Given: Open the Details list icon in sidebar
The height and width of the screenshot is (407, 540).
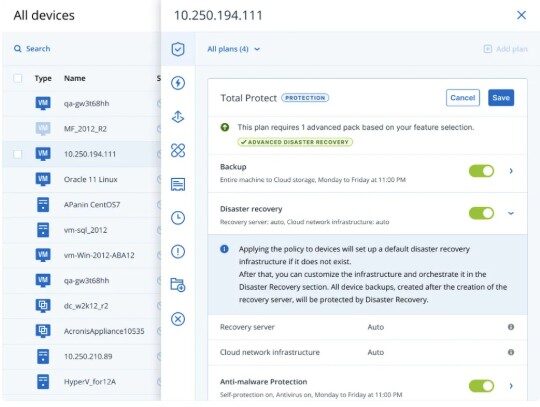Looking at the screenshot, I should click(178, 184).
